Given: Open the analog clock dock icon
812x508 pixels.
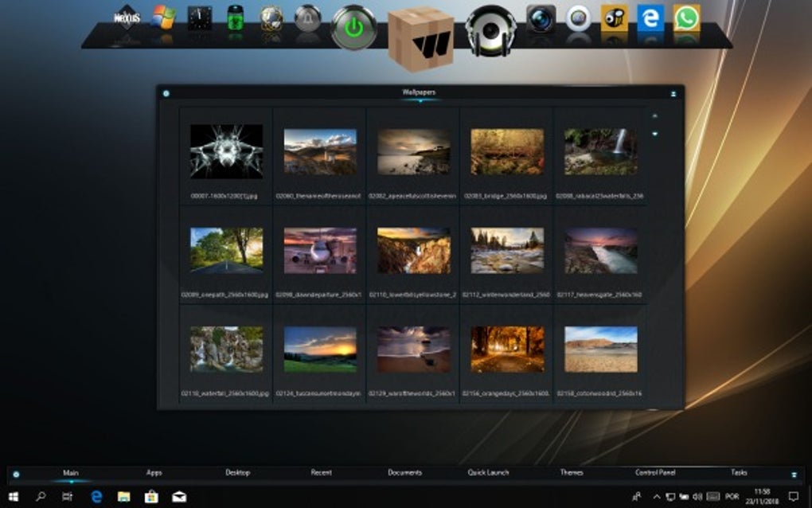Looking at the screenshot, I should 199,18.
